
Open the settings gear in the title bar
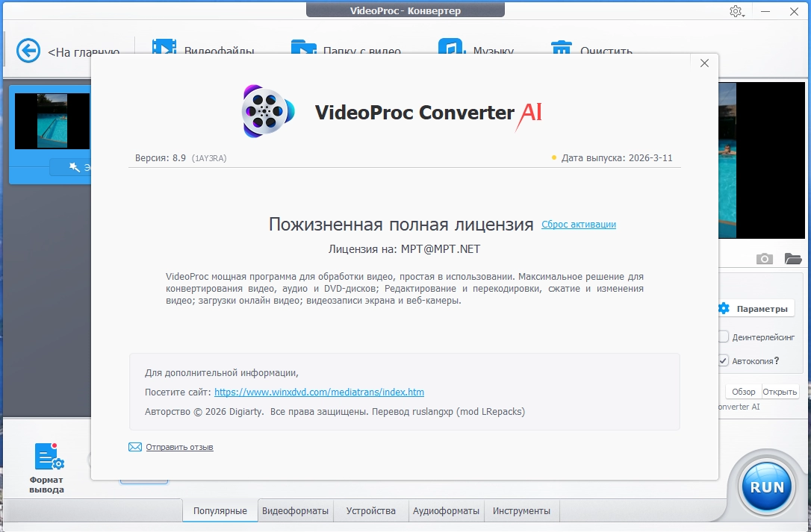(x=736, y=11)
